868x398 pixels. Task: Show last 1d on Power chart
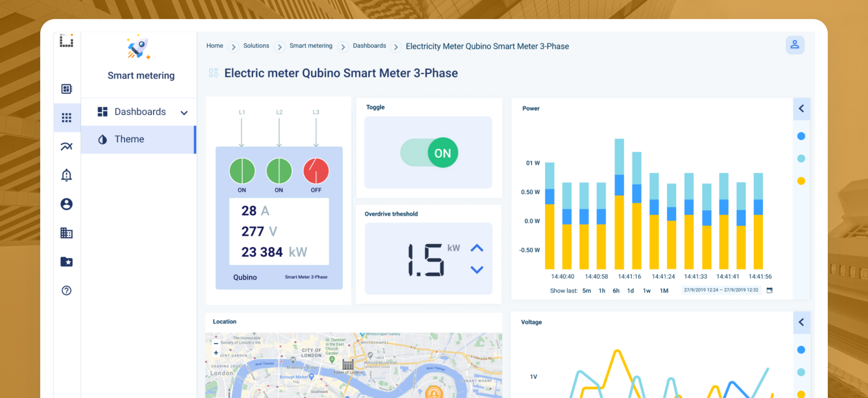pyautogui.click(x=630, y=290)
